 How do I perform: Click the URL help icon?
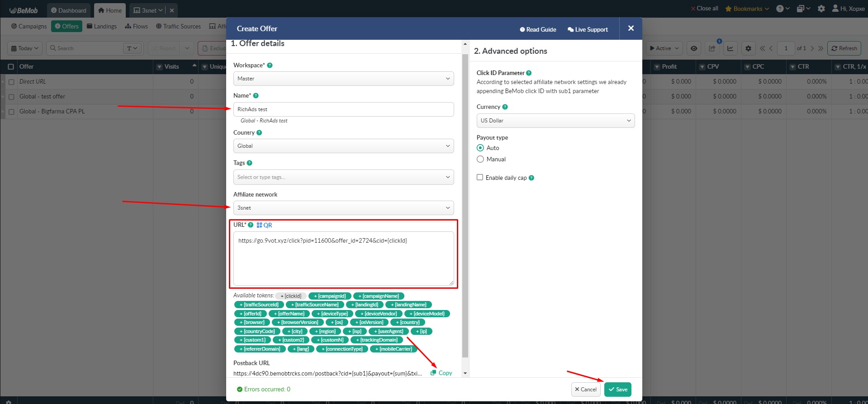(x=251, y=225)
